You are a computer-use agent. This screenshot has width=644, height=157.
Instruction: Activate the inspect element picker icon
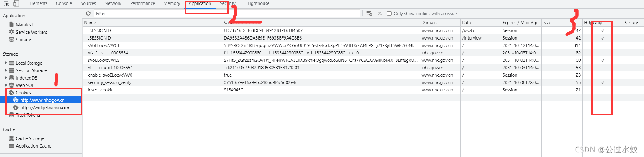coord(6,4)
